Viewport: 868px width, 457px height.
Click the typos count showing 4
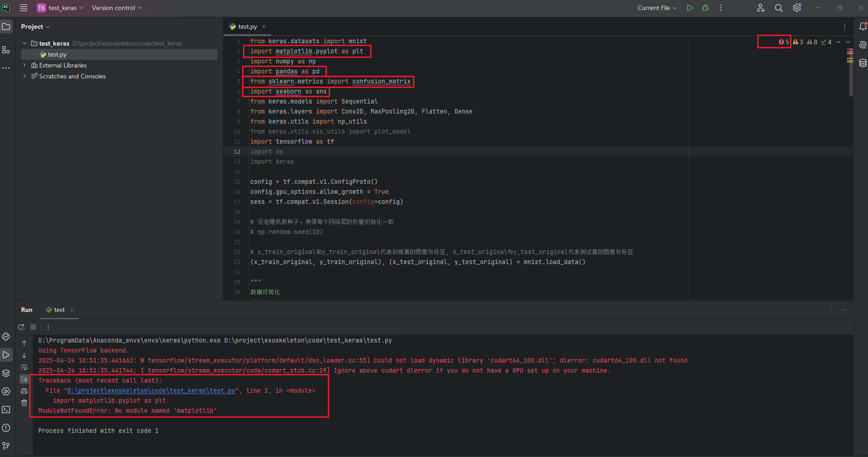(826, 42)
